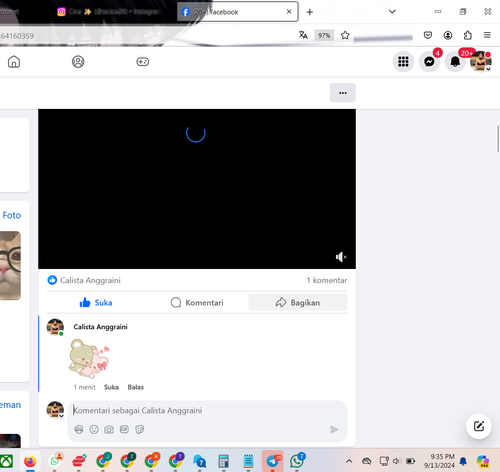Expand the list all tabs chevron
The height and width of the screenshot is (472, 500).
[392, 12]
